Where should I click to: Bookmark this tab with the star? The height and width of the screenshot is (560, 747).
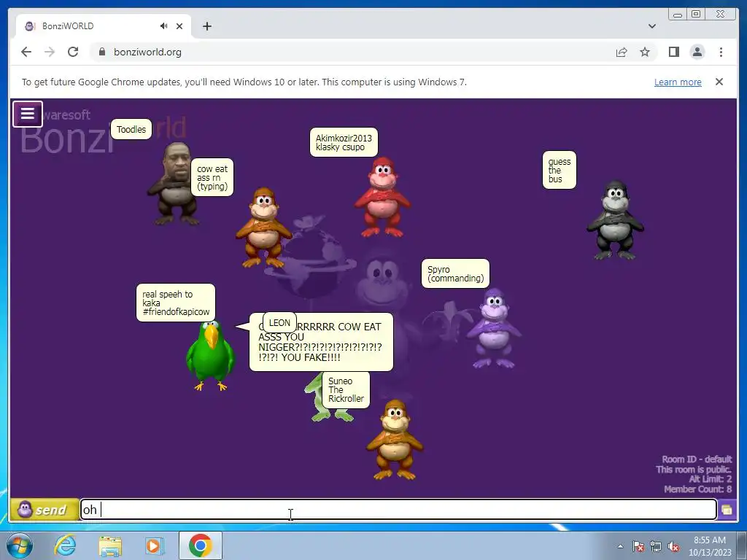[645, 52]
